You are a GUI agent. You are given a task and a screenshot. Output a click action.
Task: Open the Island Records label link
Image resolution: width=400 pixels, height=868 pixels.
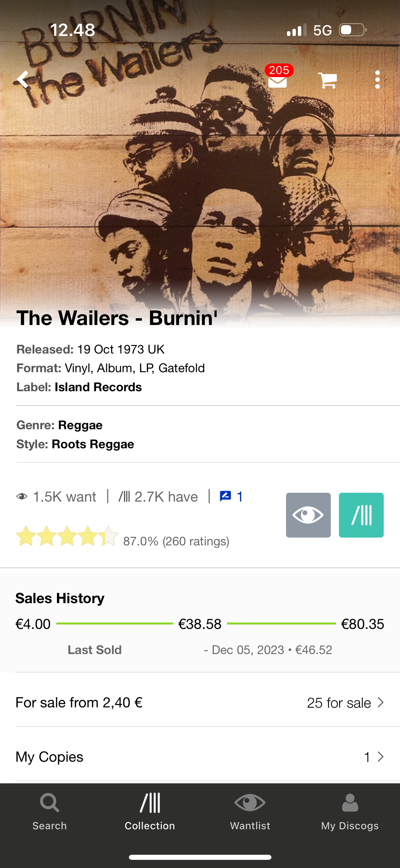click(98, 387)
